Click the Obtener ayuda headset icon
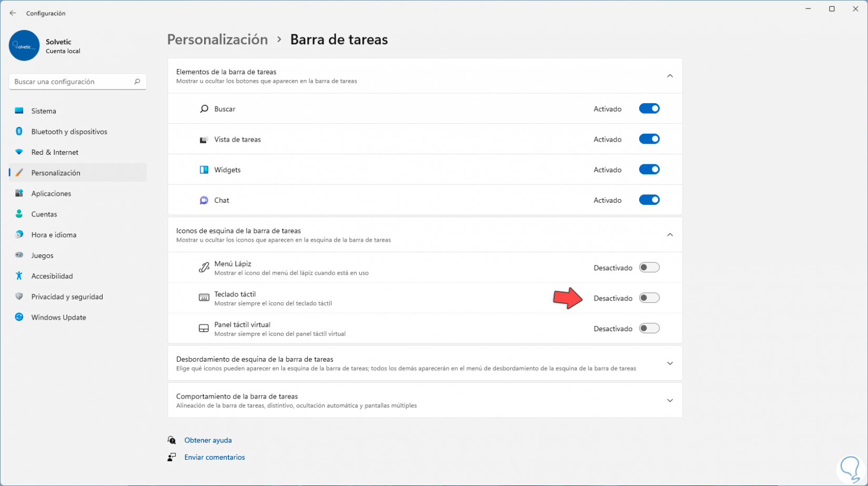This screenshot has height=486, width=868. tap(171, 440)
